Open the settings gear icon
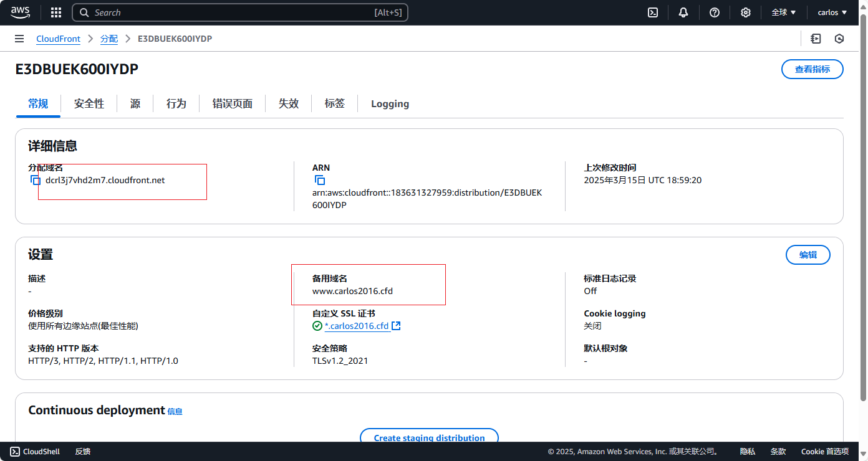 [746, 12]
